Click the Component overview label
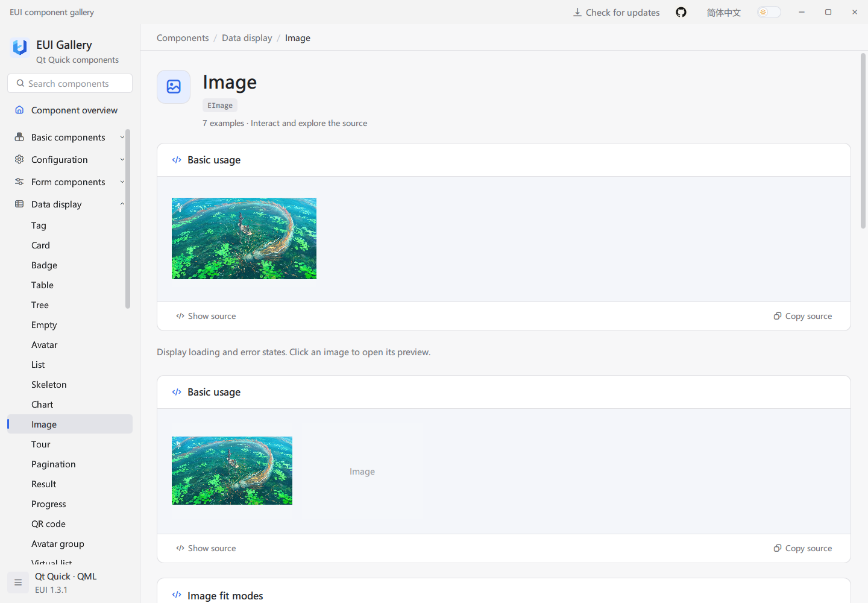 pyautogui.click(x=74, y=110)
